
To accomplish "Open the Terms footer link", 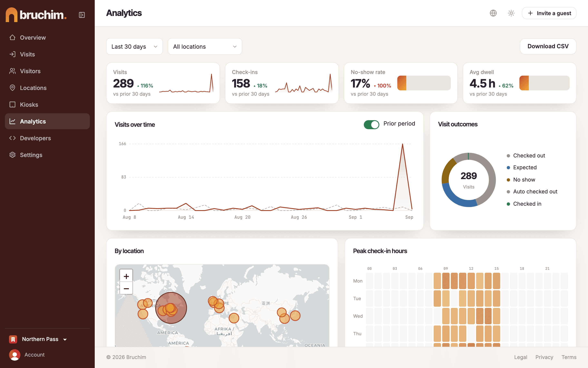I will pyautogui.click(x=569, y=357).
